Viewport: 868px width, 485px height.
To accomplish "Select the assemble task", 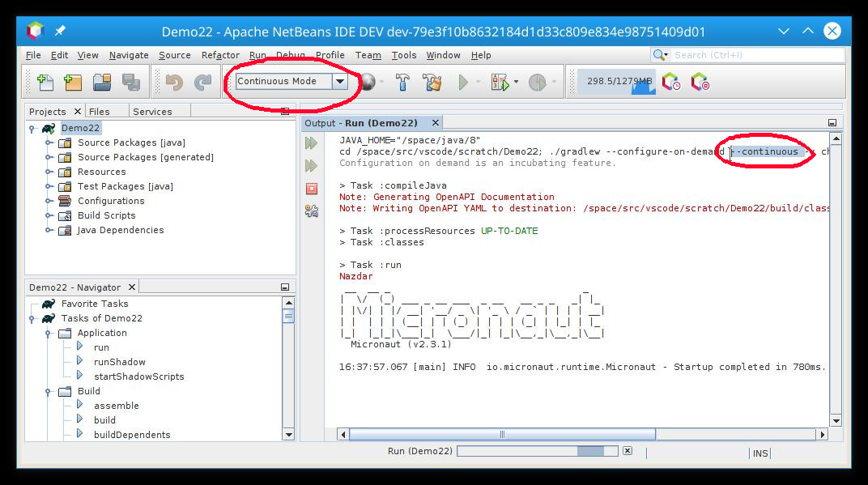I will 117,406.
